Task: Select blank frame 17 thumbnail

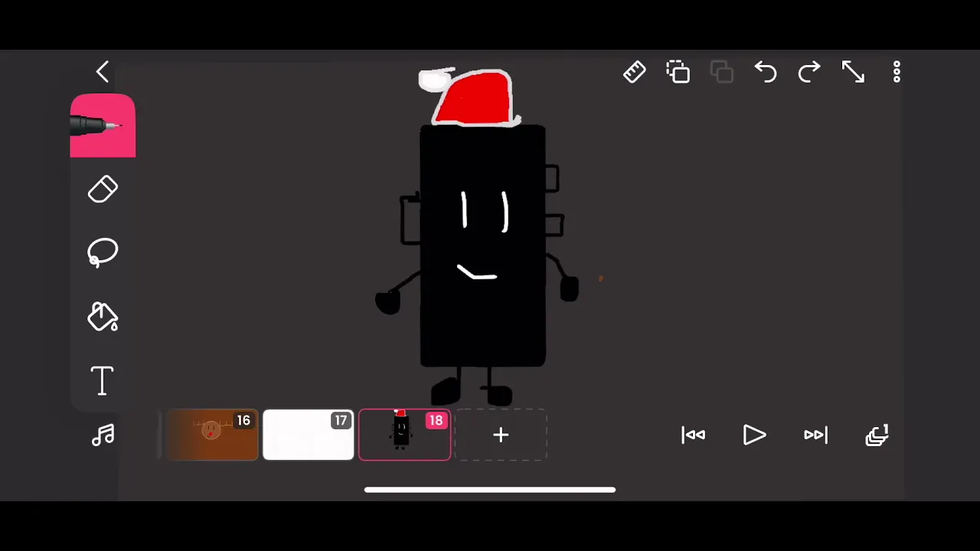Action: click(309, 435)
